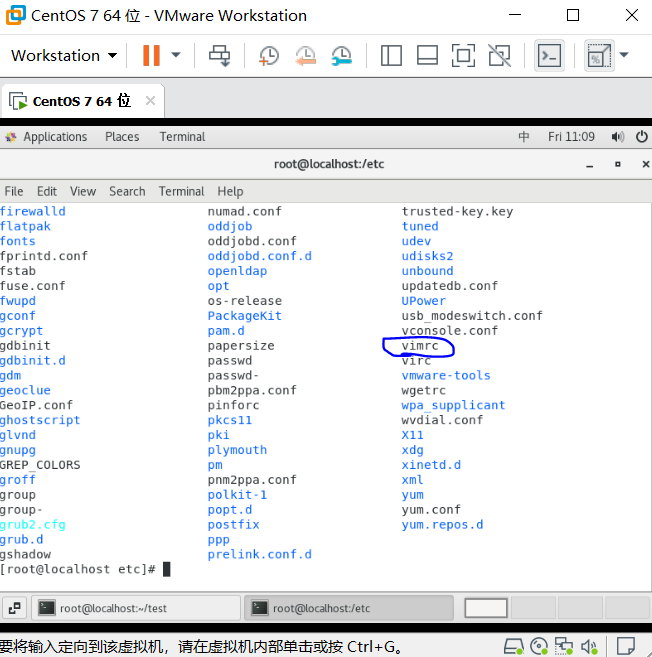
Task: Click the CD/DVD device status icon
Action: click(x=539, y=647)
